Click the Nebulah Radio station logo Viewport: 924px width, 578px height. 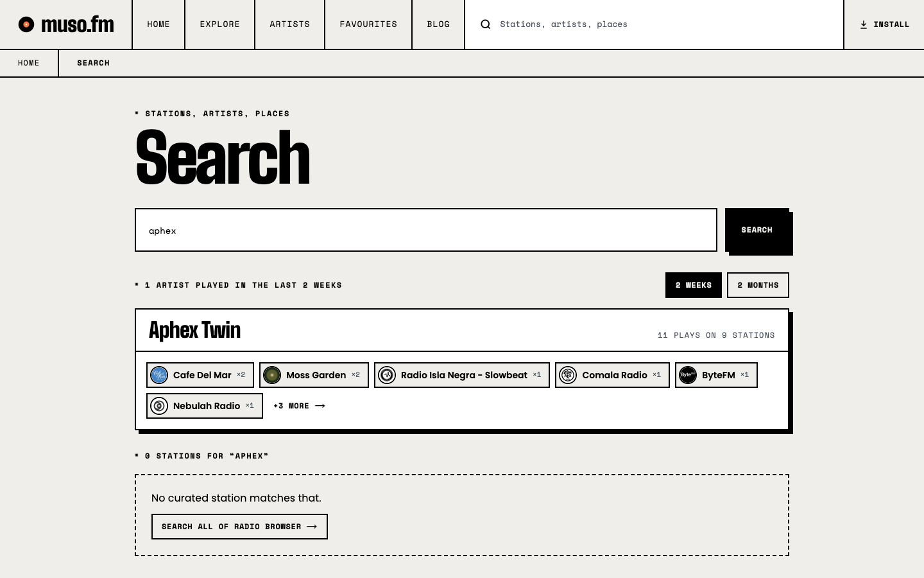159,406
